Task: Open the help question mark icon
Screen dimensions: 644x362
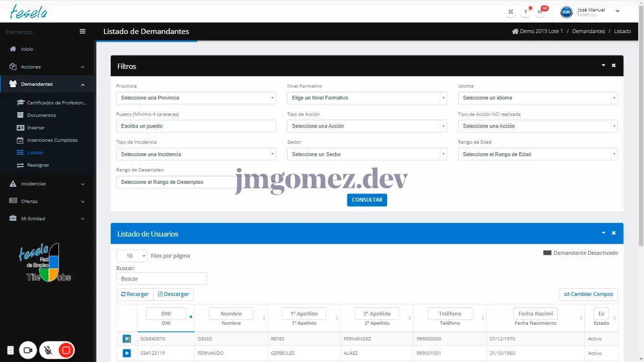Action: (525, 11)
